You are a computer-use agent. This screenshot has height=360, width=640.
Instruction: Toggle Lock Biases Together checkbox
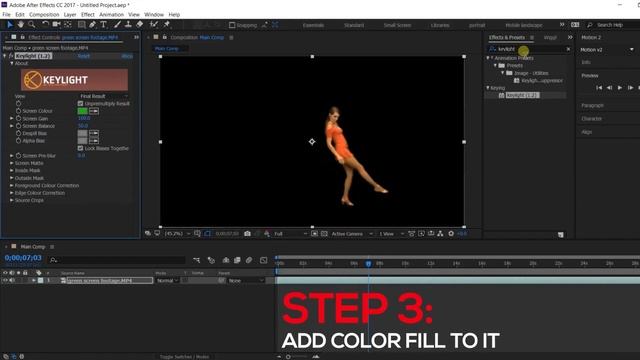(x=80, y=149)
